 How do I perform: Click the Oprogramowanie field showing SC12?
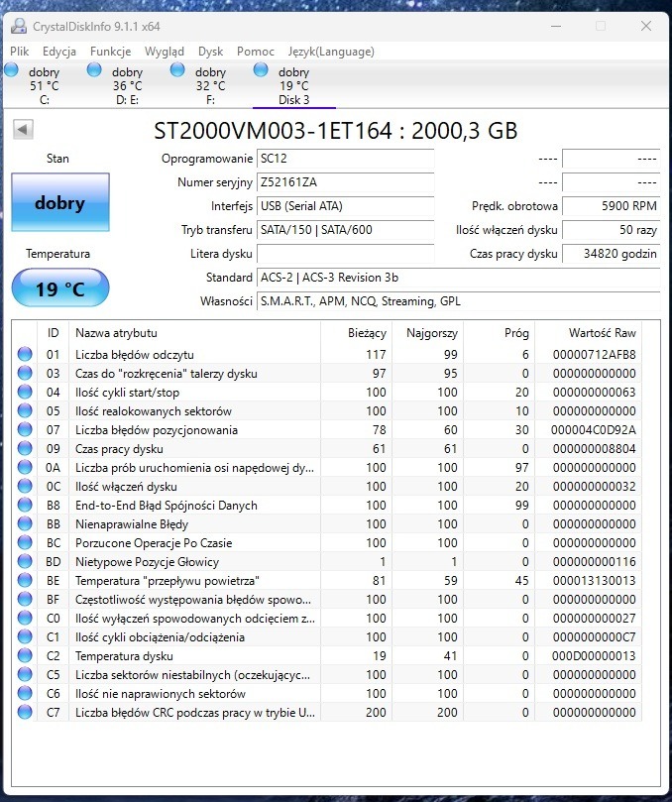345,159
